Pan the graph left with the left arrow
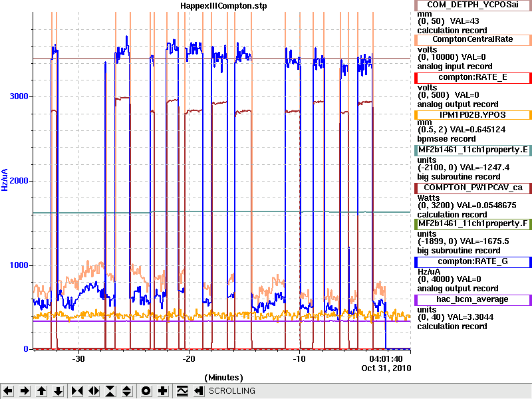532x399 pixels. click(8, 391)
